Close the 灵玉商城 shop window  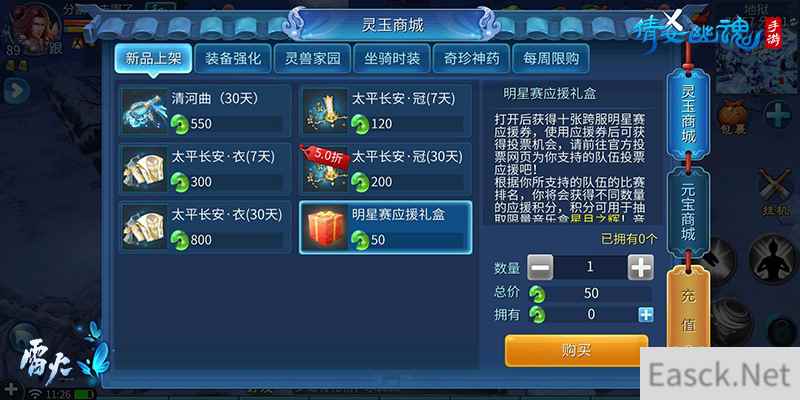pos(674,20)
